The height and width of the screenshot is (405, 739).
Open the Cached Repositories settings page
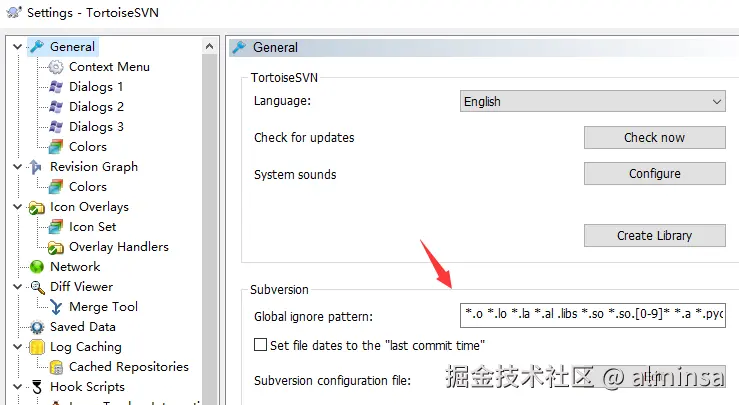click(129, 367)
